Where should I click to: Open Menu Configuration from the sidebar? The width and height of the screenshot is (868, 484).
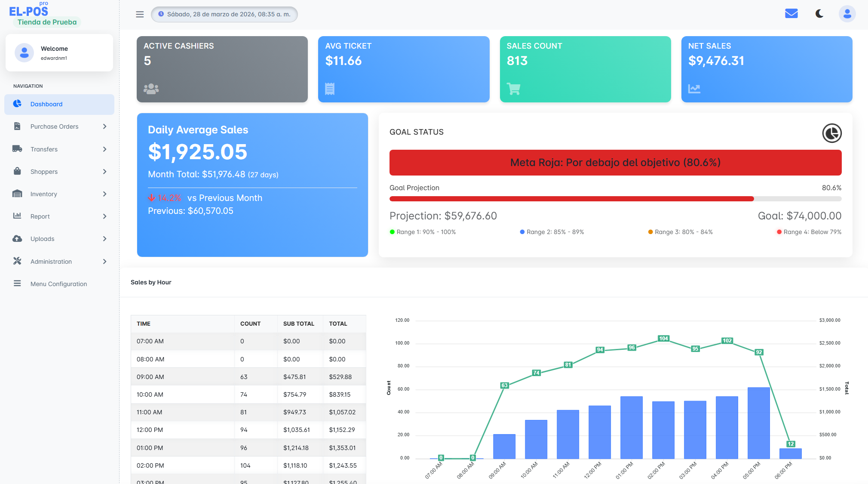(x=58, y=284)
